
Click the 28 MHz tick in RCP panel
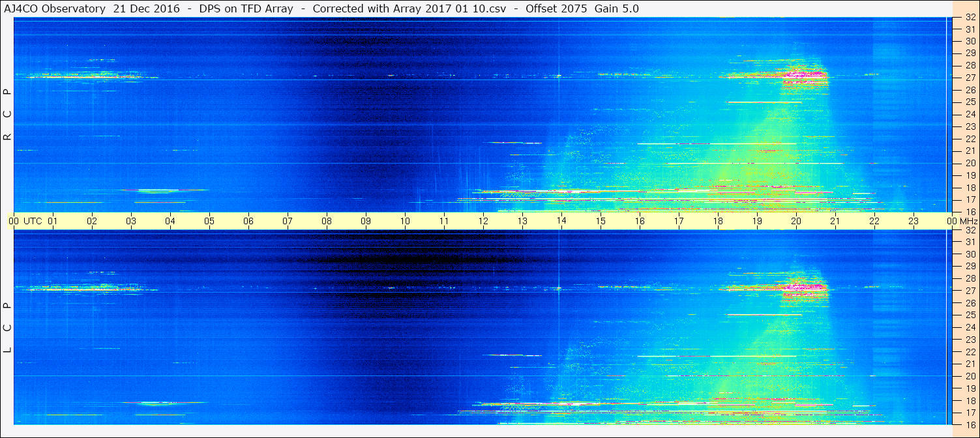point(970,65)
